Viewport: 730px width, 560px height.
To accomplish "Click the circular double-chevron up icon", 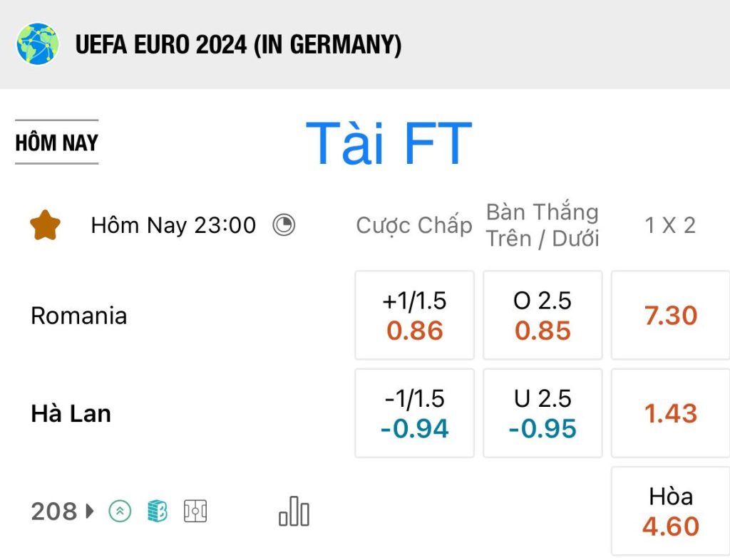I will point(120,511).
